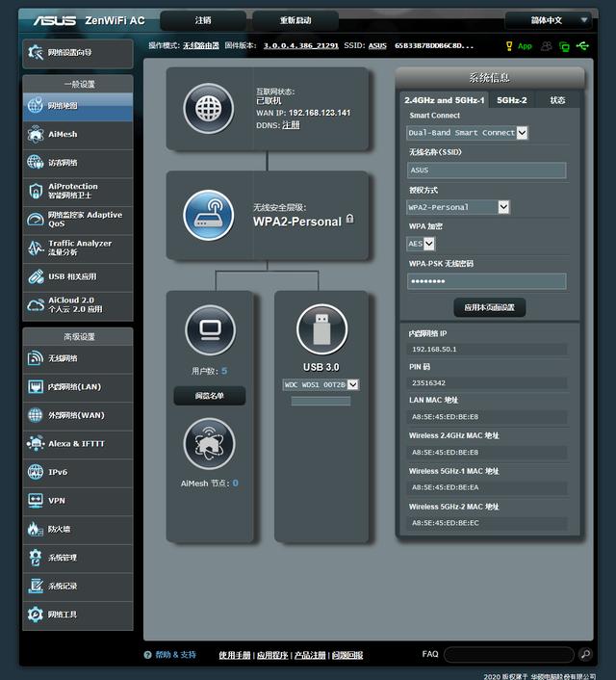
Task: Expand the AES encryption dropdown
Action: click(x=422, y=244)
